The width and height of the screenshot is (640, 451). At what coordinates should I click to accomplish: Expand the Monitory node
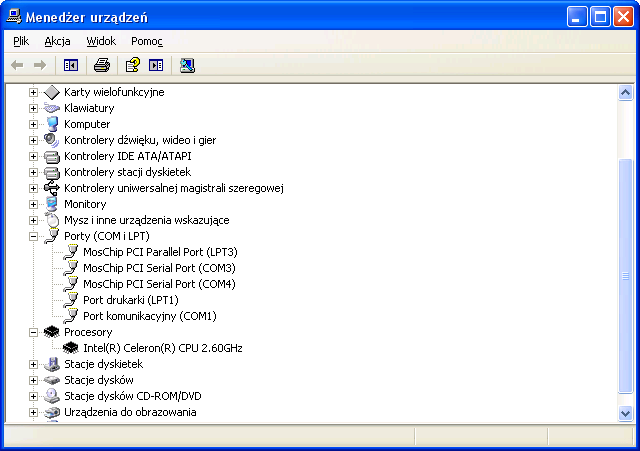pos(33,204)
